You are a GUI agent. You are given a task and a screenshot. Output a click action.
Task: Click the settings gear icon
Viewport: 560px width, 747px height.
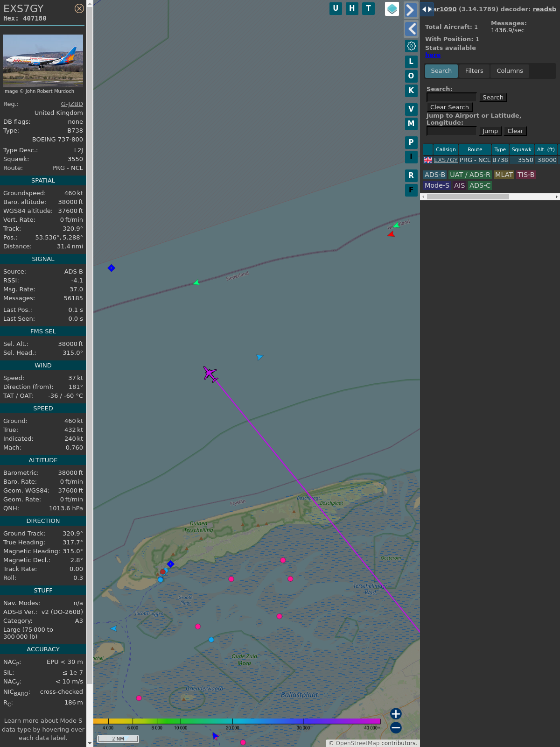[411, 46]
